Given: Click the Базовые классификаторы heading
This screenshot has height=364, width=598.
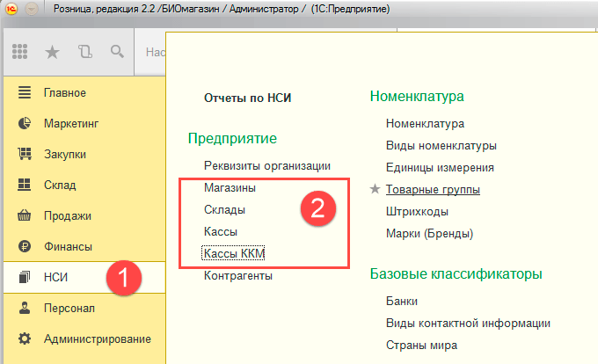Looking at the screenshot, I should coord(456,273).
